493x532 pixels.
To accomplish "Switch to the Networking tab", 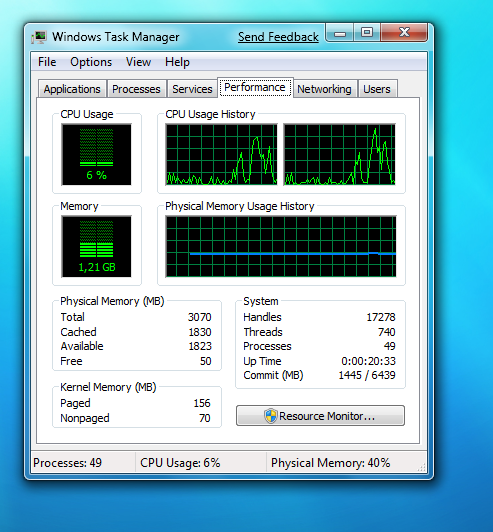I will pos(324,89).
